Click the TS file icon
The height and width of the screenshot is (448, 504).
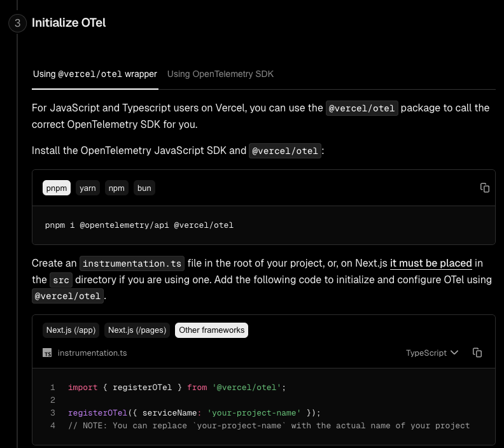[x=47, y=353]
